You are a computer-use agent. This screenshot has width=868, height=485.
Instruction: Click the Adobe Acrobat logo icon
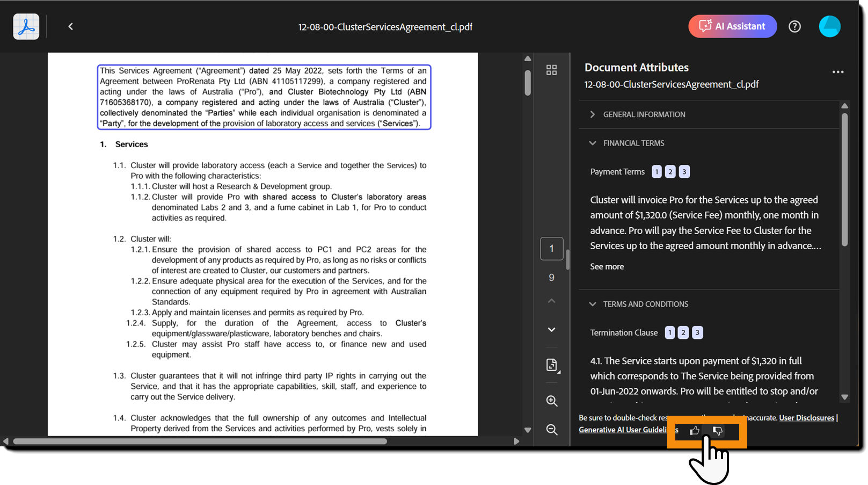click(26, 26)
